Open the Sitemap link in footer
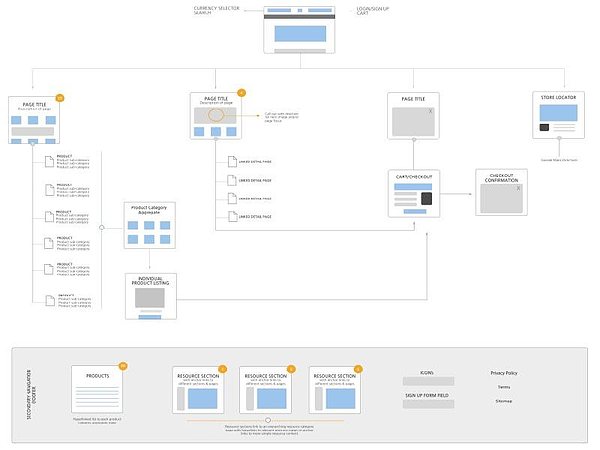The width and height of the screenshot is (600, 450). tap(504, 401)
